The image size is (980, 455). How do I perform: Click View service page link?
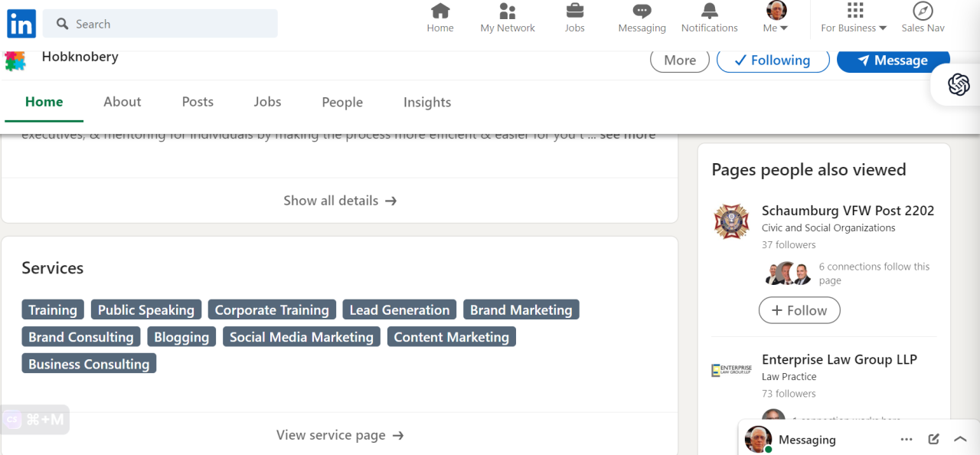[340, 435]
